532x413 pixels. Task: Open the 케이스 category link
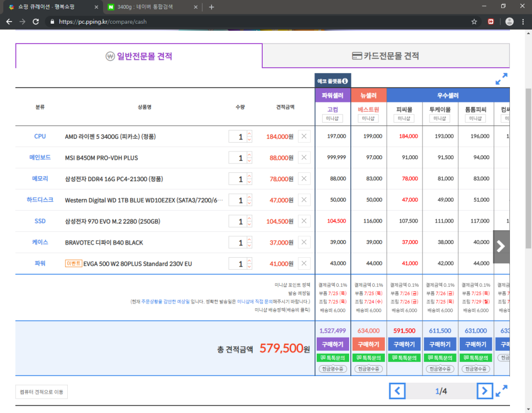(40, 242)
